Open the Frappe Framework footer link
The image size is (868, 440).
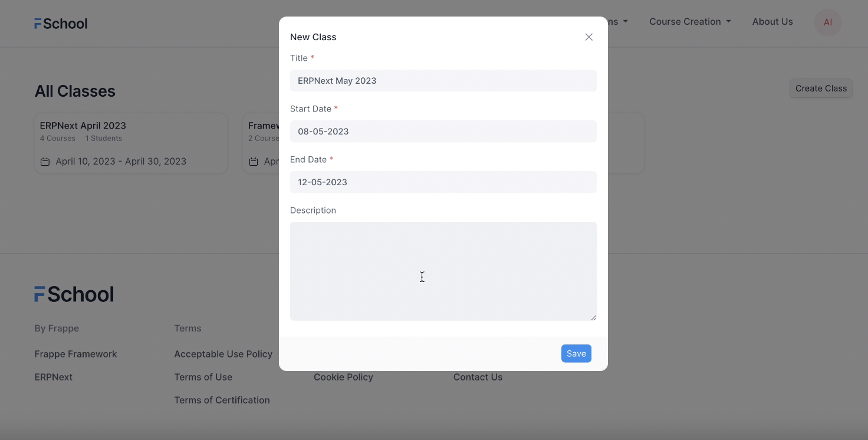tap(76, 354)
